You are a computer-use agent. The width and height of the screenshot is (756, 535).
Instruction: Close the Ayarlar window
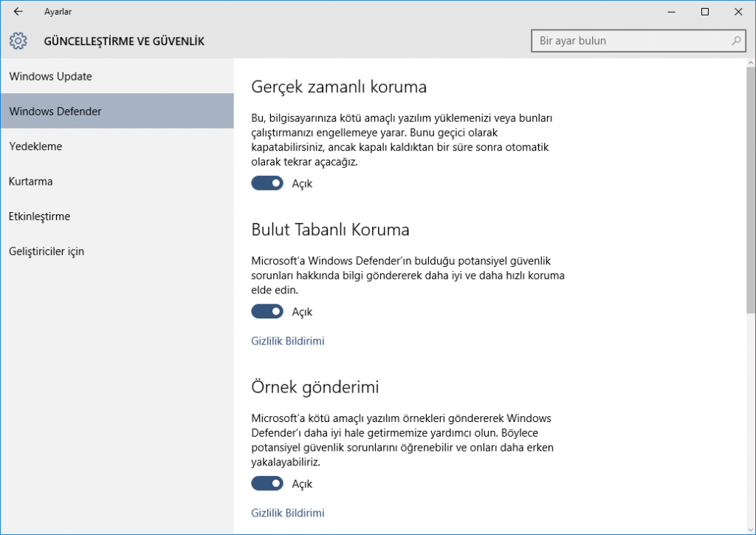coord(738,12)
